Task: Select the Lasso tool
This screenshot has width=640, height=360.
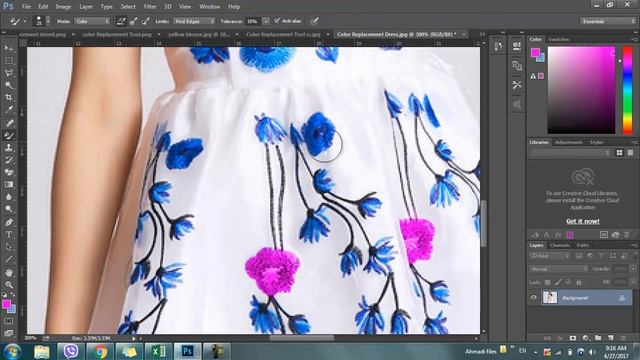Action: pos(9,73)
